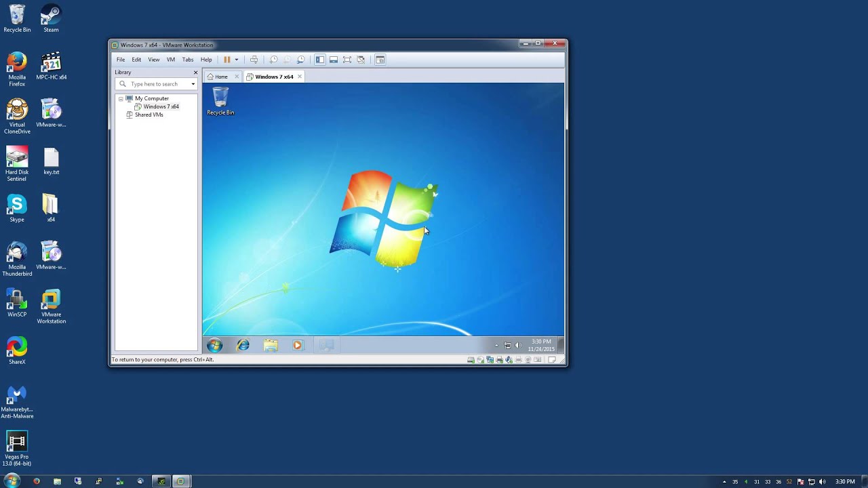The height and width of the screenshot is (488, 868).
Task: Click the guest clock showing 11/24/2015
Action: 541,346
